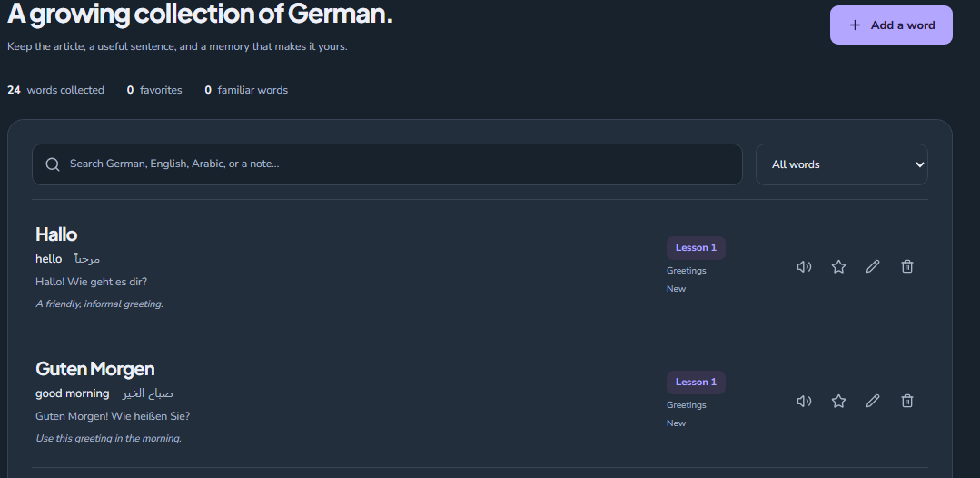The width and height of the screenshot is (980, 478).
Task: Play pronunciation audio for Hallo
Action: 804,266
